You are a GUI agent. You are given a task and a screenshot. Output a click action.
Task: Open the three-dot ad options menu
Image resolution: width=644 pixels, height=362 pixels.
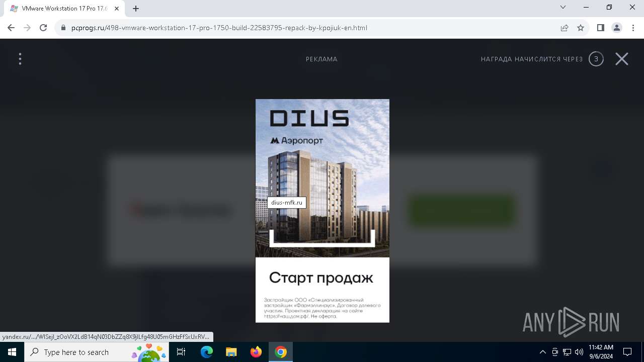tap(20, 59)
